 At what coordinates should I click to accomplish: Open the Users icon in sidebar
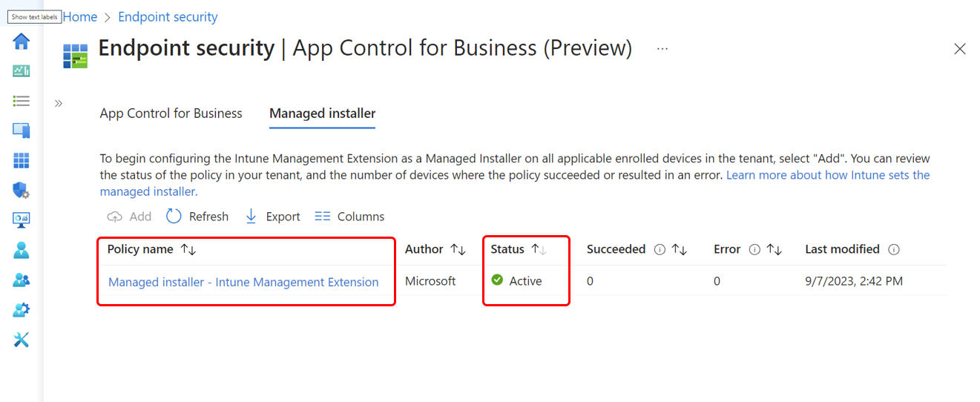[22, 251]
